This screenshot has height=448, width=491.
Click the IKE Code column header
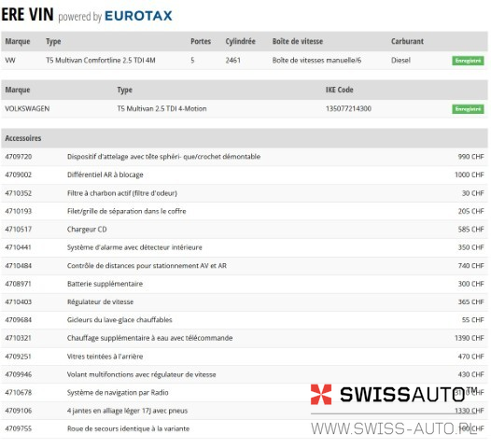(x=340, y=90)
